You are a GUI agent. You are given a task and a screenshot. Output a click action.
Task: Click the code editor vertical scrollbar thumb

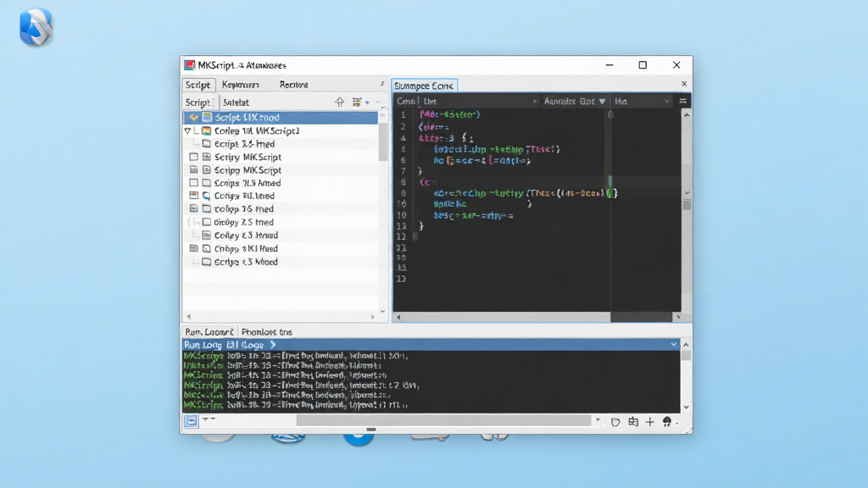tap(687, 205)
